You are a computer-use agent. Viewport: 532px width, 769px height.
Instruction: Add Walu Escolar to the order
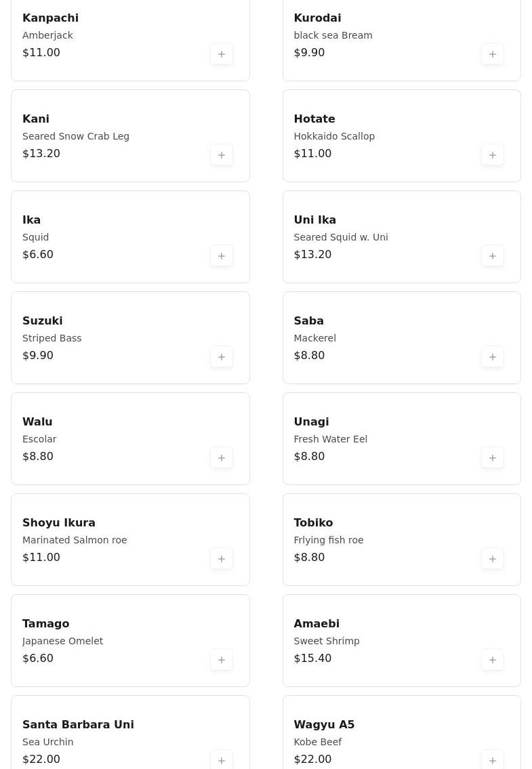pyautogui.click(x=222, y=458)
